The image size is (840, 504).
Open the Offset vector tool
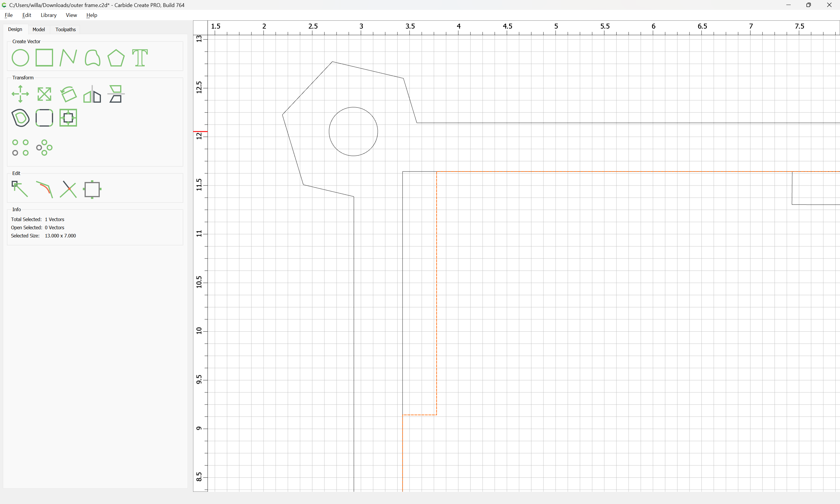coord(20,118)
